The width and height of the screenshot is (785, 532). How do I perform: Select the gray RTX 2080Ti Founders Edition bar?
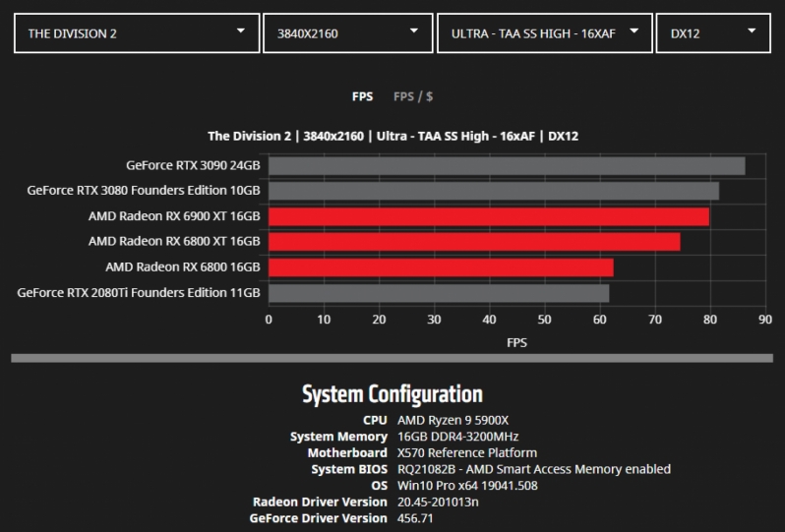[439, 293]
